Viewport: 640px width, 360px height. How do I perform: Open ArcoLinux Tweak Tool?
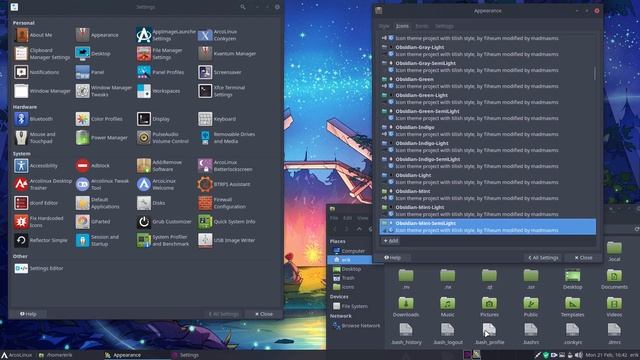[x=102, y=184]
